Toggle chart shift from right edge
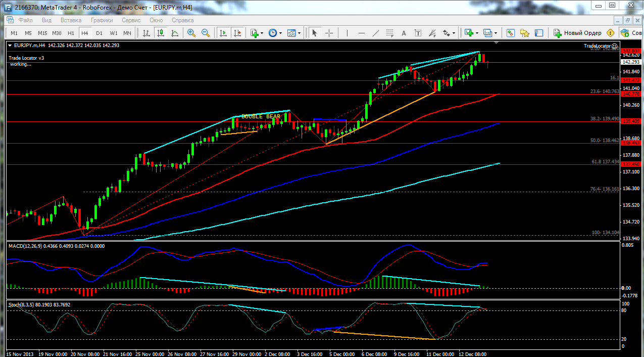 coord(237,33)
